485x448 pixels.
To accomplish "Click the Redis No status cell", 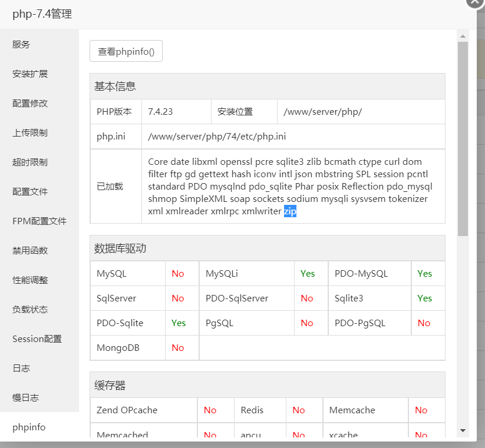I will [298, 410].
